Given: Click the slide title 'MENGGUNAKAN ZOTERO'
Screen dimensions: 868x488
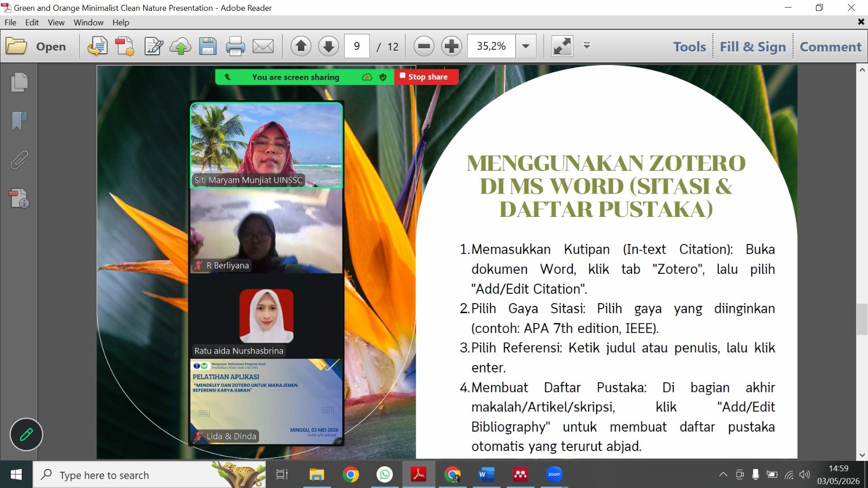Looking at the screenshot, I should [606, 163].
